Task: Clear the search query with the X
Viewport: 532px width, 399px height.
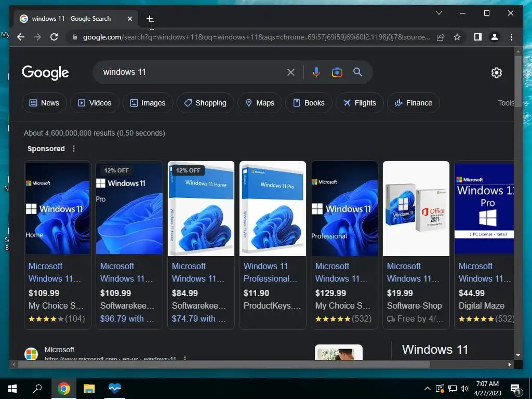Action: (x=291, y=72)
